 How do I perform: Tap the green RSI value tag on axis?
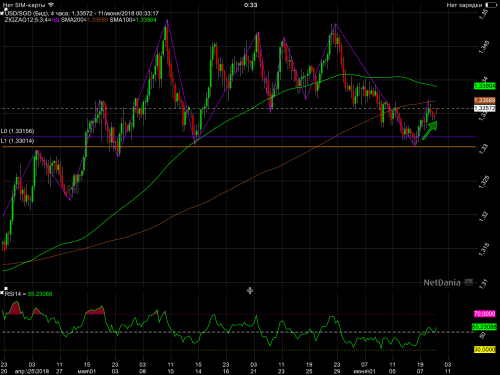click(485, 327)
